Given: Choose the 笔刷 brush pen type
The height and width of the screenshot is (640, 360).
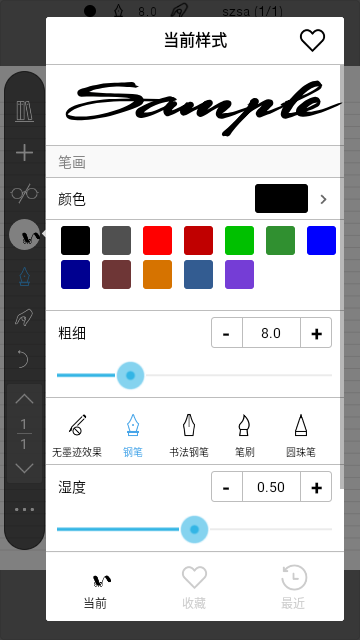Looking at the screenshot, I should [244, 436].
